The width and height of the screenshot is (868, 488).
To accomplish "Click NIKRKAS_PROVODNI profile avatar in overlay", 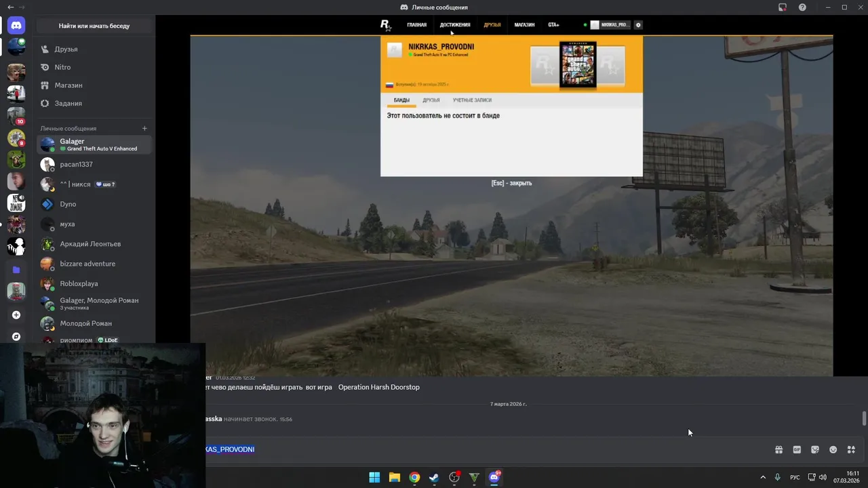I will pyautogui.click(x=395, y=50).
